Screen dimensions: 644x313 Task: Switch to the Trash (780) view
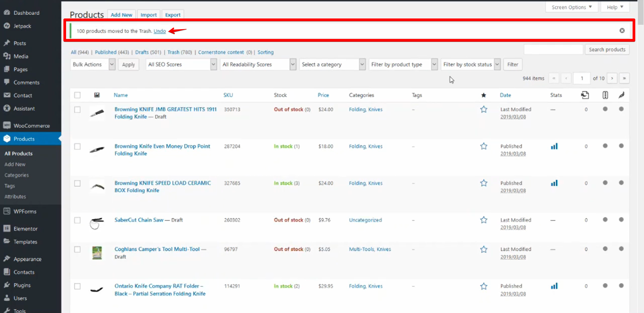pos(179,52)
